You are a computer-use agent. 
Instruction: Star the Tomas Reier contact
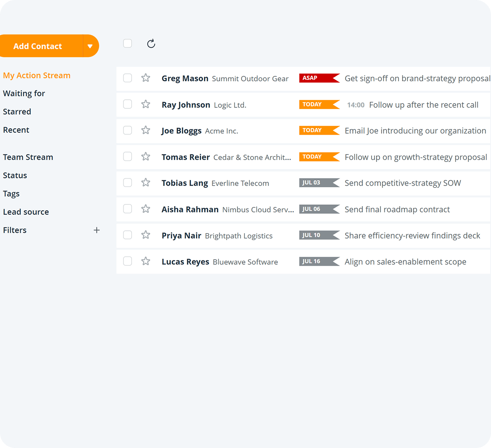146,156
